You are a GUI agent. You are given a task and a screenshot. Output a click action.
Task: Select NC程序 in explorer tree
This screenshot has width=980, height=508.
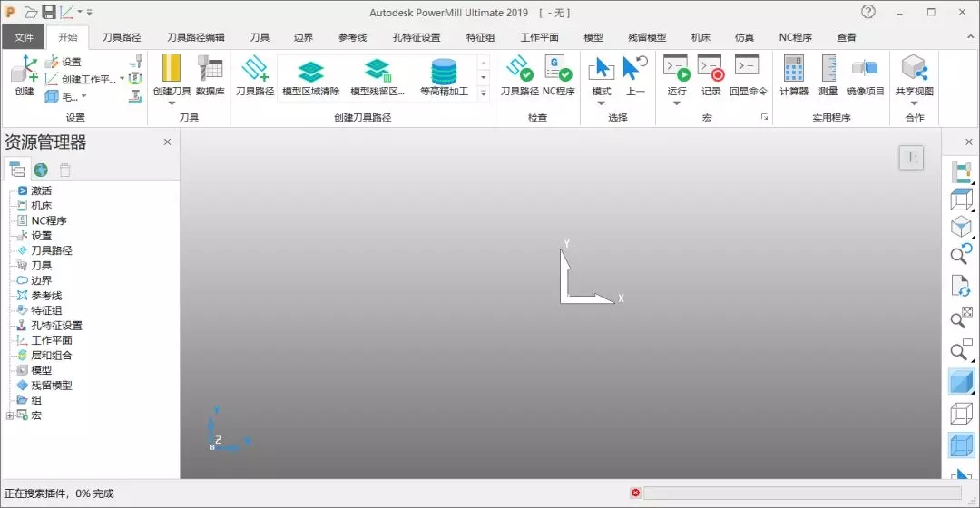[x=49, y=220]
